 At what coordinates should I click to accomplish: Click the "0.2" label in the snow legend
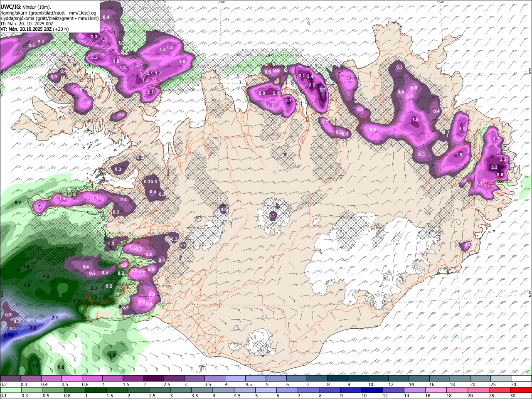tap(3, 384)
